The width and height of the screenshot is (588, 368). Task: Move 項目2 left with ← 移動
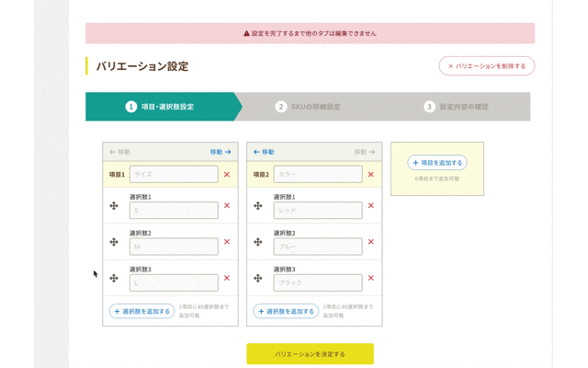click(x=264, y=152)
